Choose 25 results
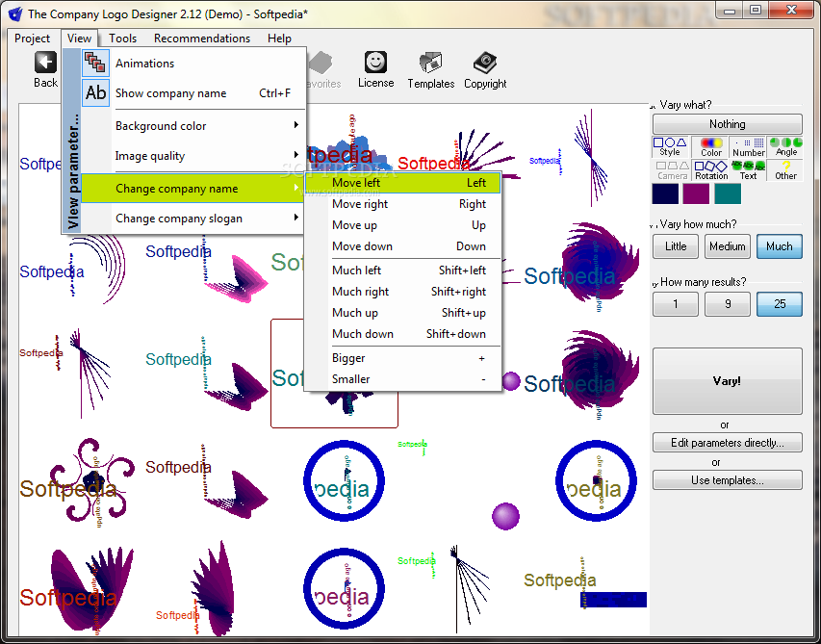The image size is (821, 644). [x=779, y=303]
